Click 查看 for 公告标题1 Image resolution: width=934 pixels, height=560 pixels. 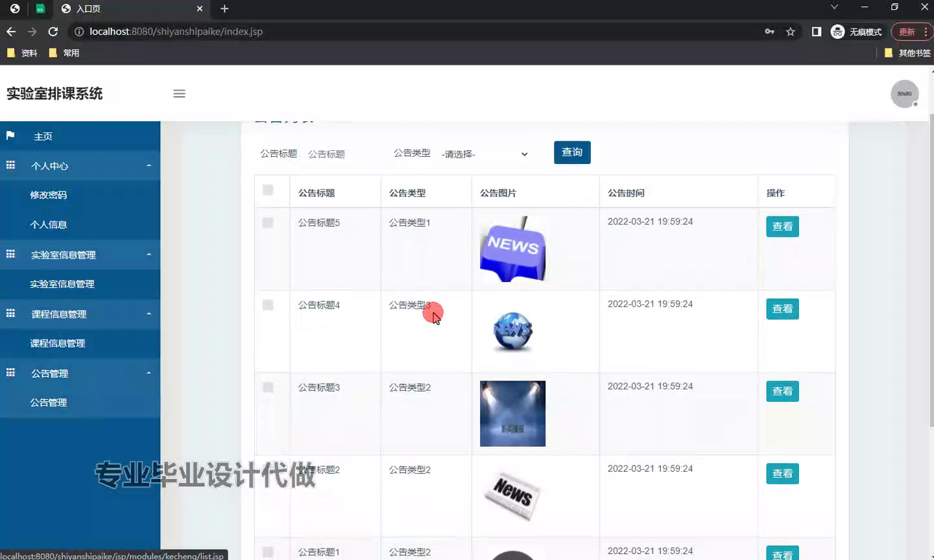tap(782, 554)
